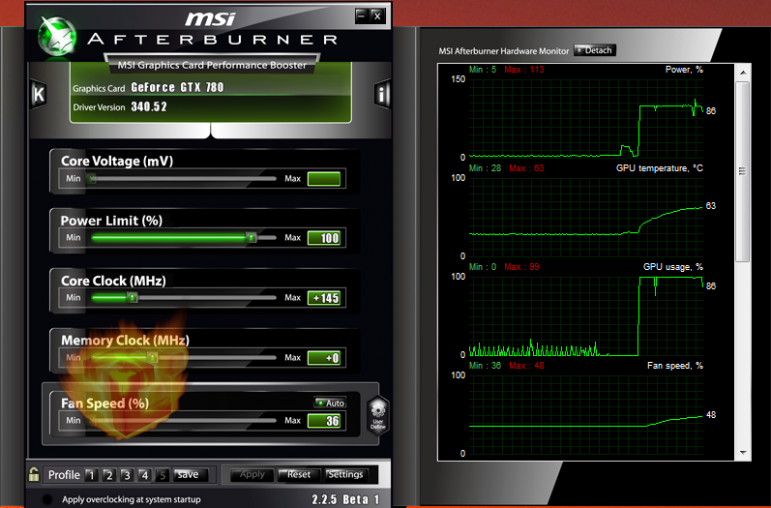The image size is (771, 508).
Task: Click the Apply button
Action: point(251,475)
